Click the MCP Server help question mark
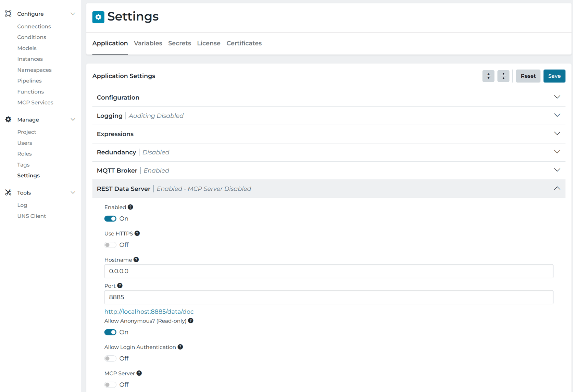573x392 pixels. pos(139,373)
